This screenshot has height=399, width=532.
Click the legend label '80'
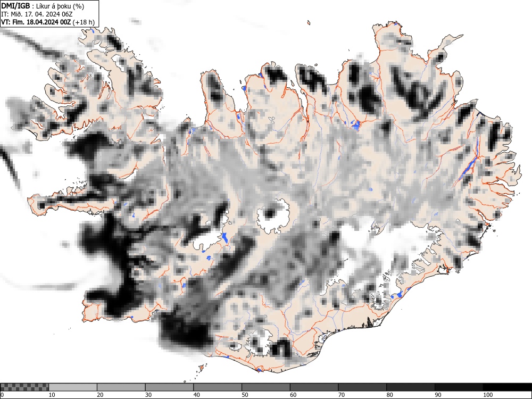coord(389,395)
